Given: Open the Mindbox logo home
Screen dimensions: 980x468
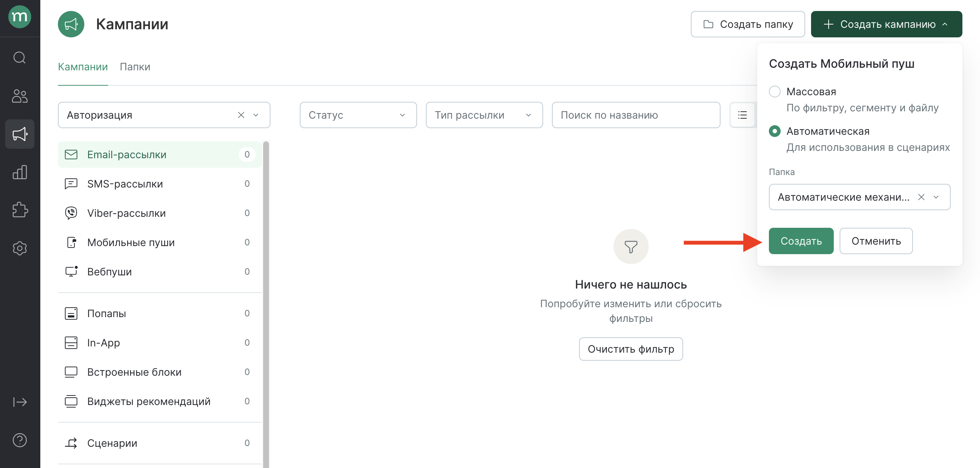Looking at the screenshot, I should coord(19,17).
